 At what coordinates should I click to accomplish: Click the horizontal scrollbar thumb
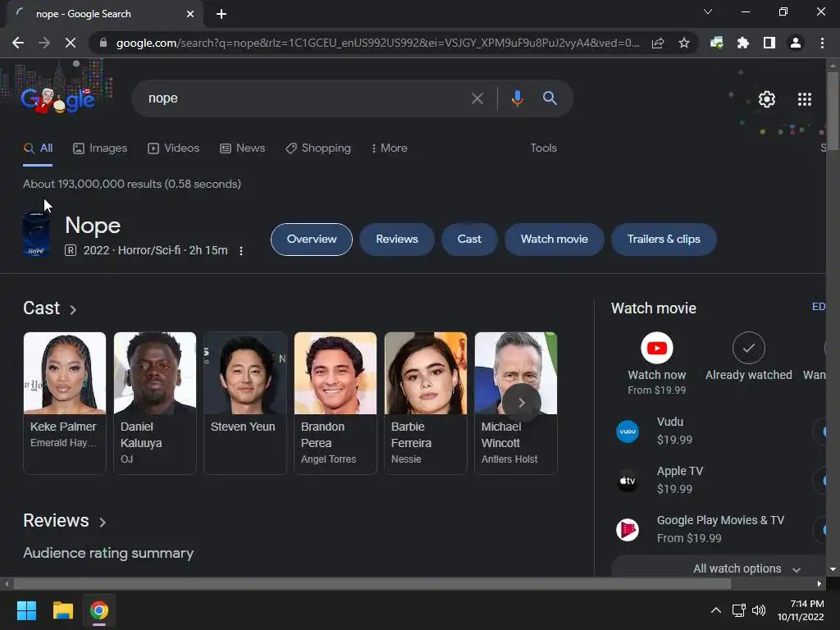pos(372,583)
